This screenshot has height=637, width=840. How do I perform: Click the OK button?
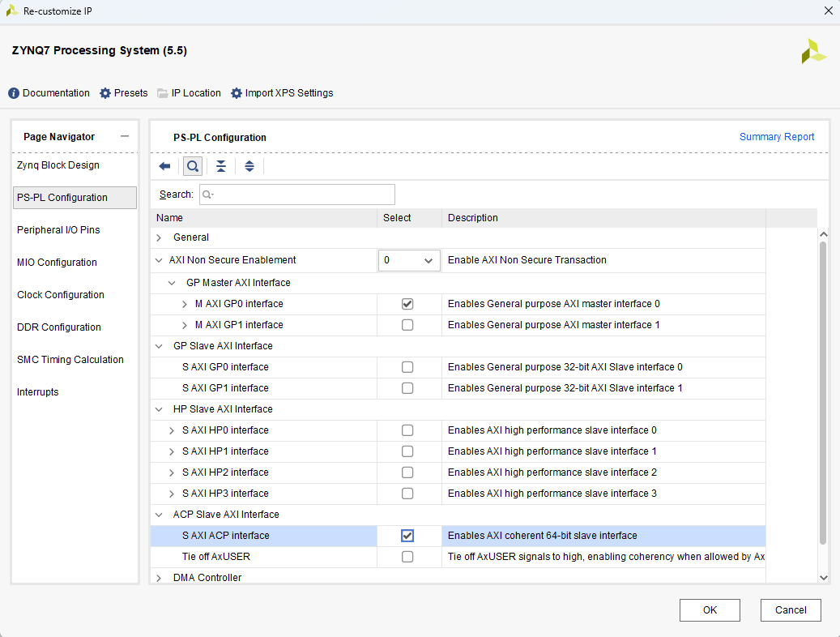coord(710,610)
